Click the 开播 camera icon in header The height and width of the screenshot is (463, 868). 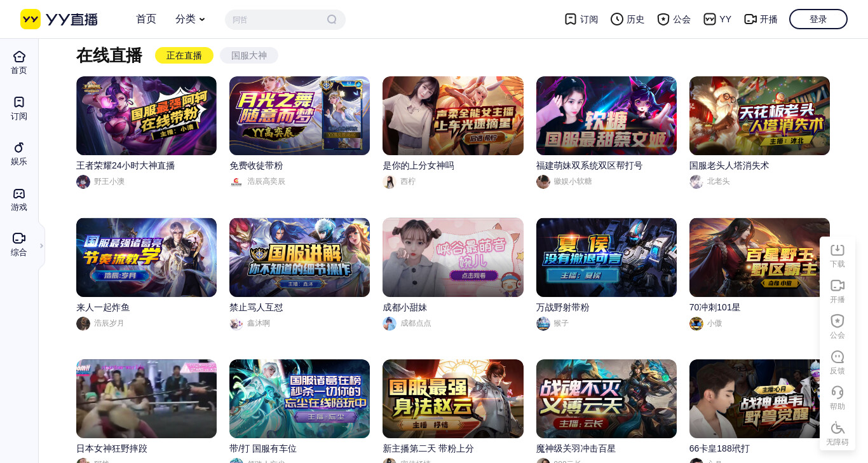[x=750, y=19]
